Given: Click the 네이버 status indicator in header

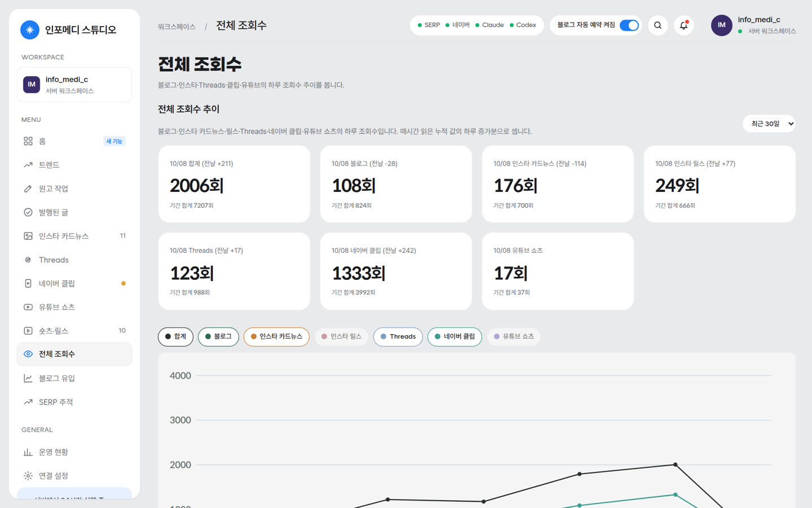Looking at the screenshot, I should pos(457,25).
